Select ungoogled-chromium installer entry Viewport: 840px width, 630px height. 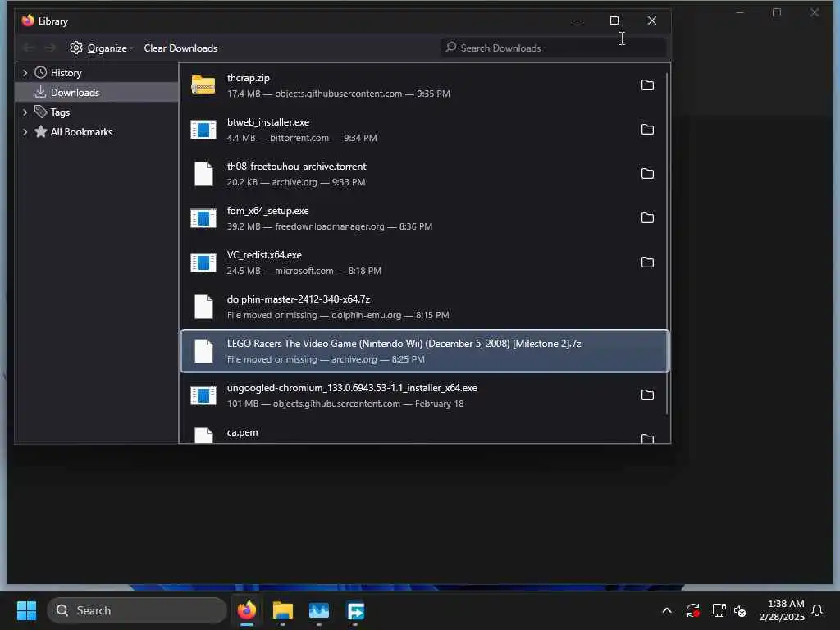(x=425, y=395)
